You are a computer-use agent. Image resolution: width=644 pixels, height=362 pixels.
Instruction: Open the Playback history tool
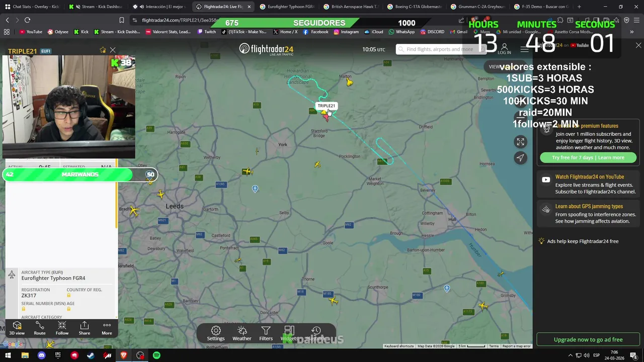click(x=316, y=333)
